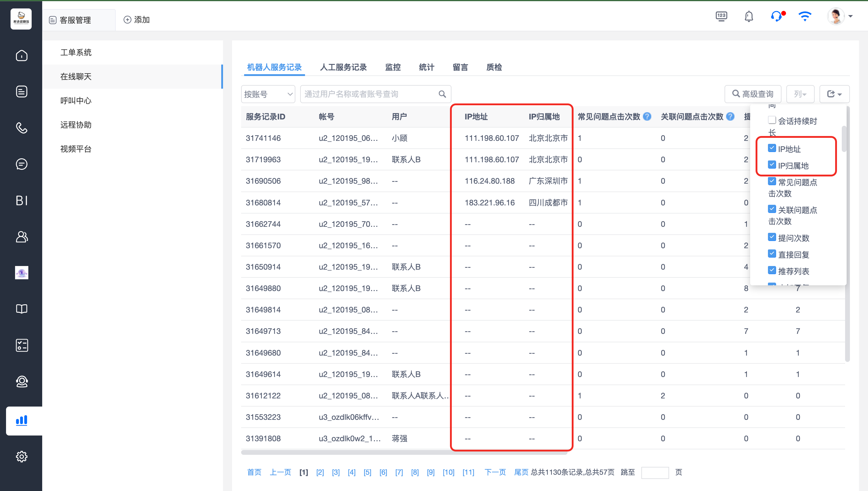Switch to the 人工服务记录 tab
The height and width of the screenshot is (491, 868).
pyautogui.click(x=343, y=67)
